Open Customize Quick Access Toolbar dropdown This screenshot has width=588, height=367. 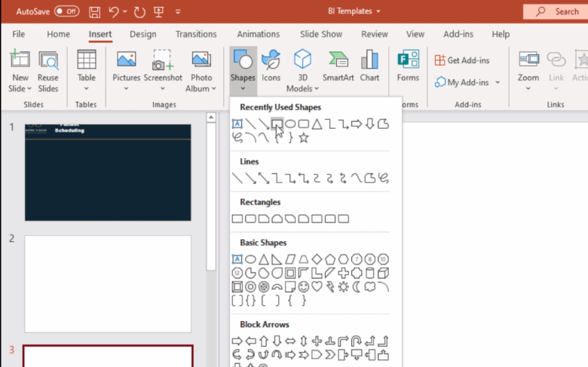[x=178, y=12]
